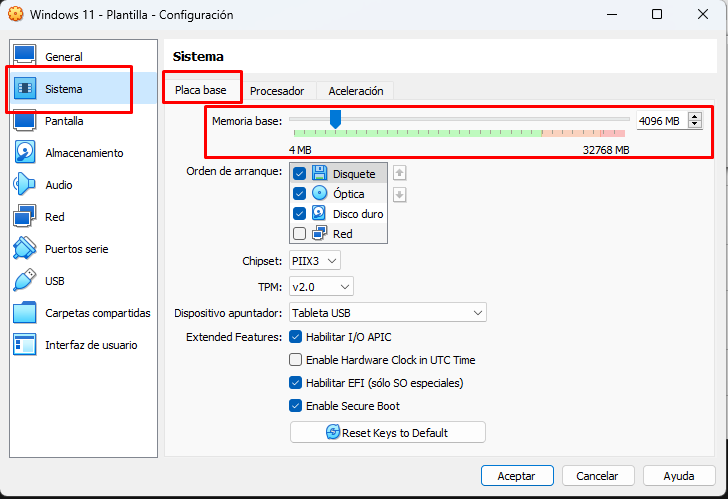Disable the Enable Secure Boot checkbox
Viewport: 728px width, 499px height.
[x=295, y=406]
